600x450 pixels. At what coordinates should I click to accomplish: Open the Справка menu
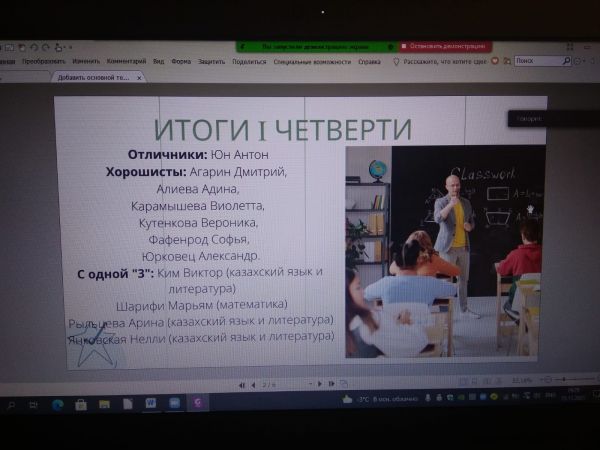369,61
